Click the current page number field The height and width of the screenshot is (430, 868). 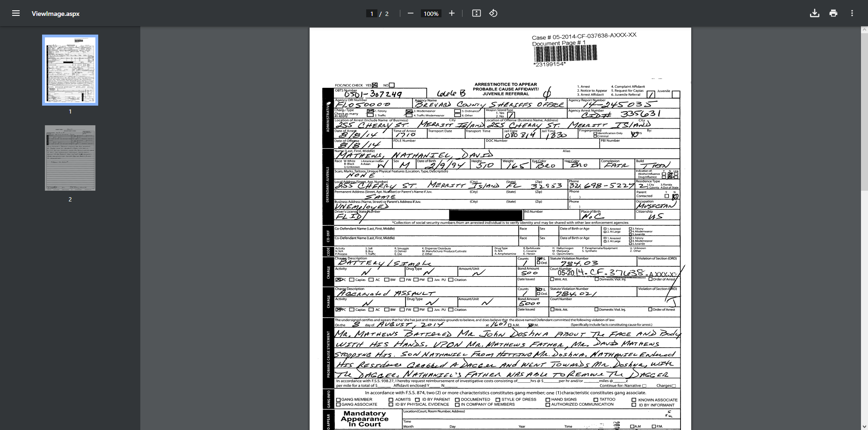tap(372, 14)
